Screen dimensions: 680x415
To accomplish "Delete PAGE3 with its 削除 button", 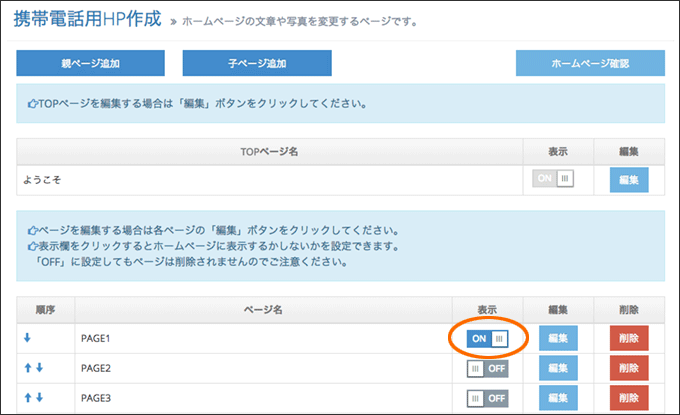I will (x=629, y=398).
